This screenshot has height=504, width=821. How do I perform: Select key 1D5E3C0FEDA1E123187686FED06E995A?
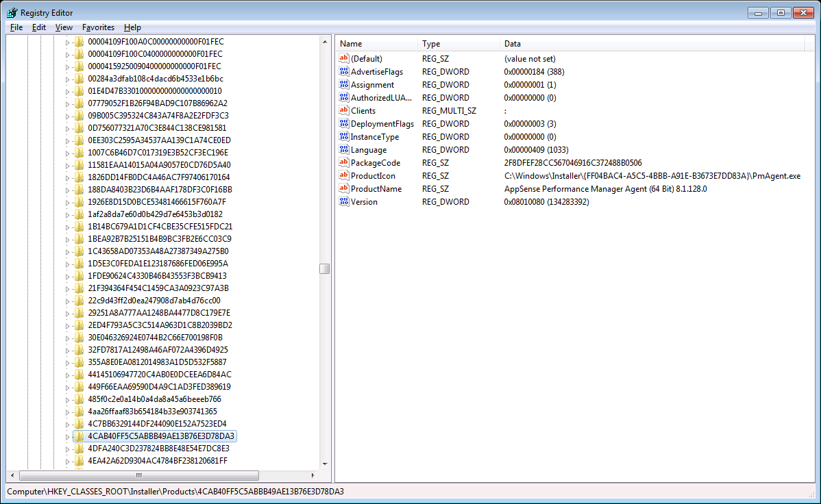click(x=158, y=263)
